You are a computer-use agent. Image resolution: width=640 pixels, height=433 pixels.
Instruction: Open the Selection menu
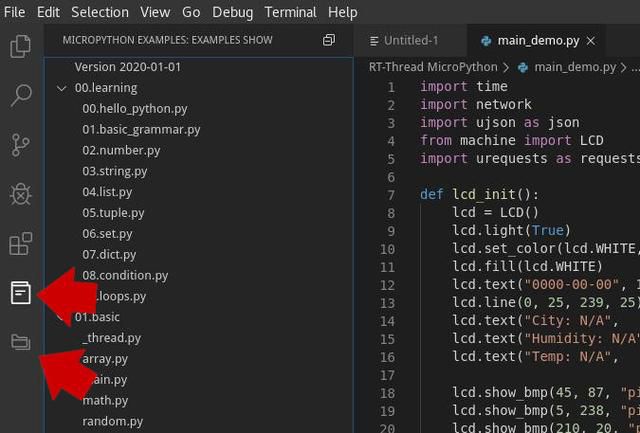100,12
